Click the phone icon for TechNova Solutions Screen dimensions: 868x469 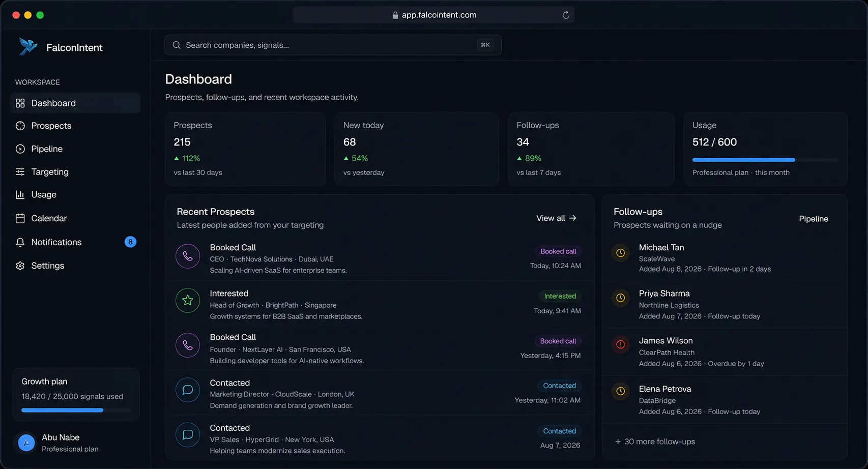(188, 256)
